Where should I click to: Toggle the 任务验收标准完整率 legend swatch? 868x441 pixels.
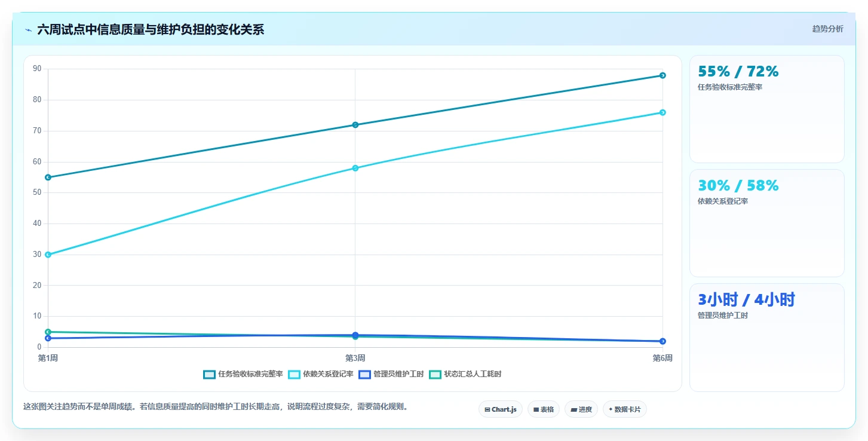[209, 375]
